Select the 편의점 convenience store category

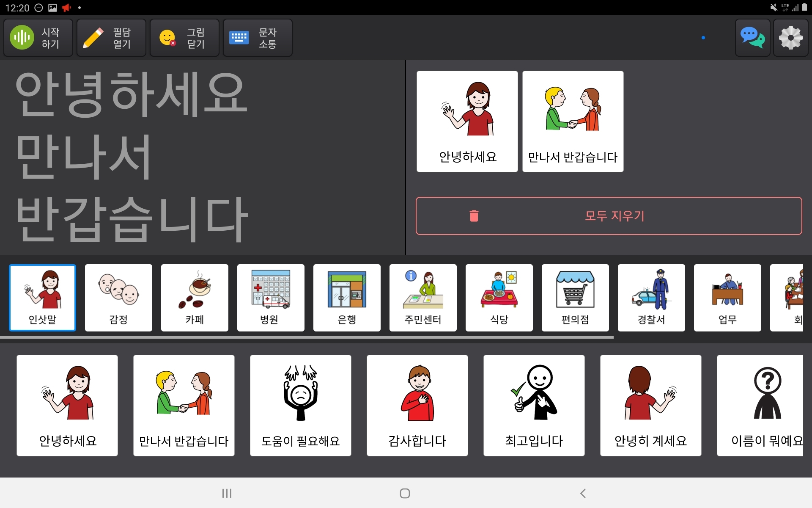pyautogui.click(x=575, y=298)
